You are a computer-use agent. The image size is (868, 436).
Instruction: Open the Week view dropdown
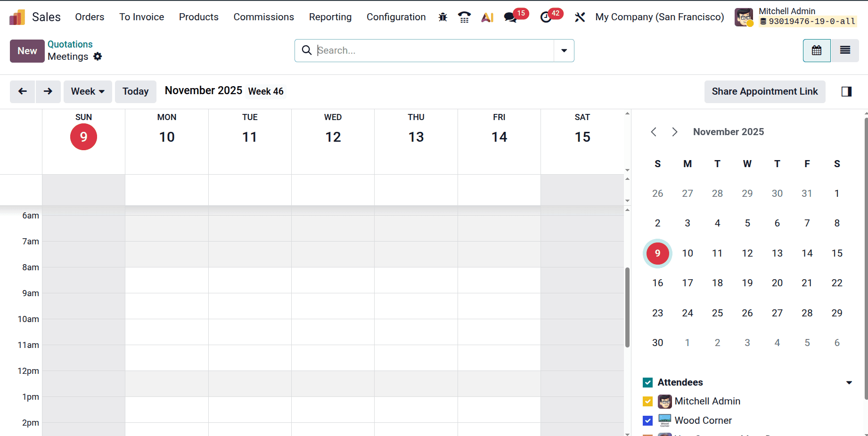point(87,91)
